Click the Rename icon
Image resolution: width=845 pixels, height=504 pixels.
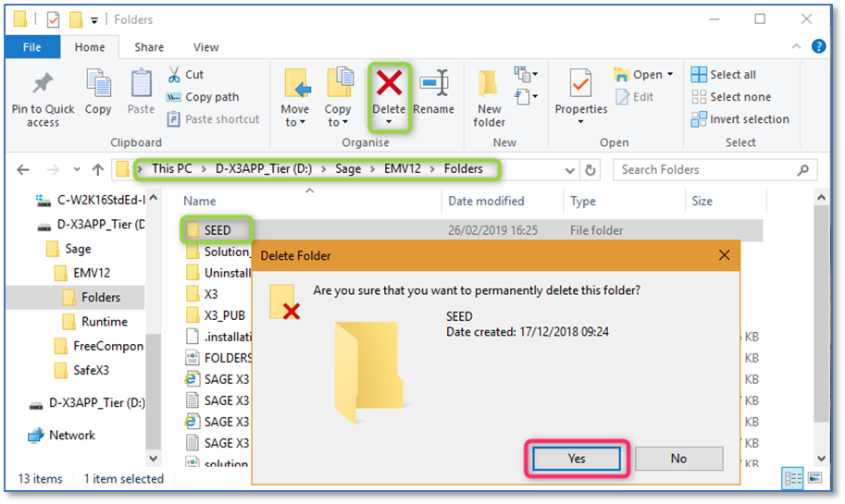point(434,83)
